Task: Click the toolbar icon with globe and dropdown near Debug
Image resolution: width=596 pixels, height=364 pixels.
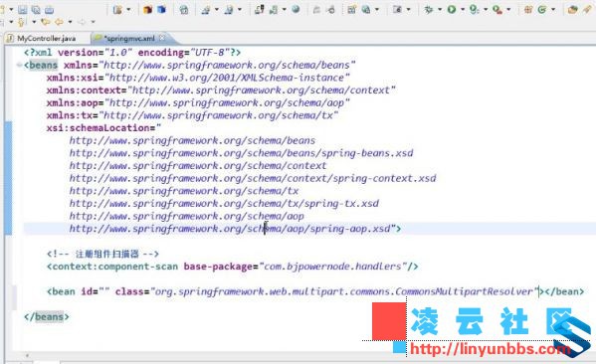Action: [365, 10]
